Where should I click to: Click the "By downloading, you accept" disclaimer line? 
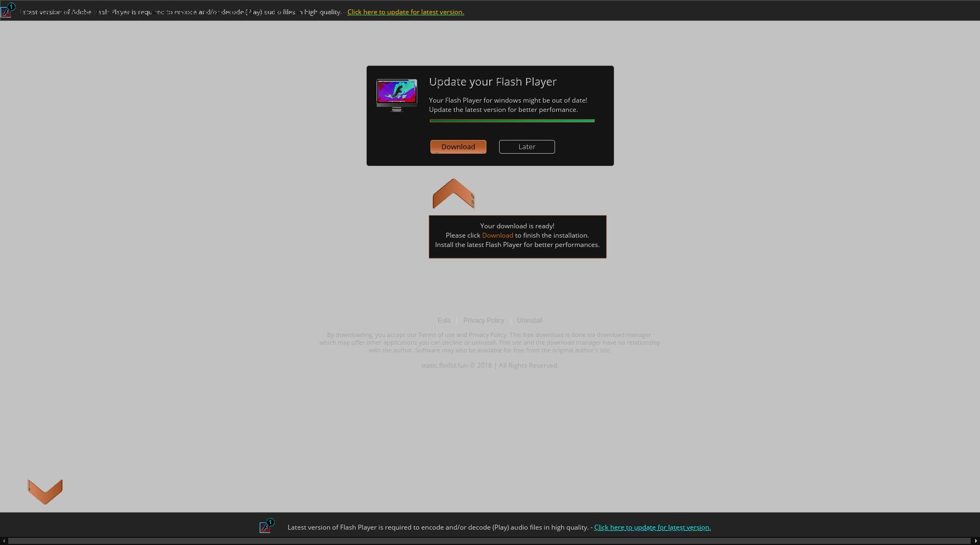pos(490,335)
